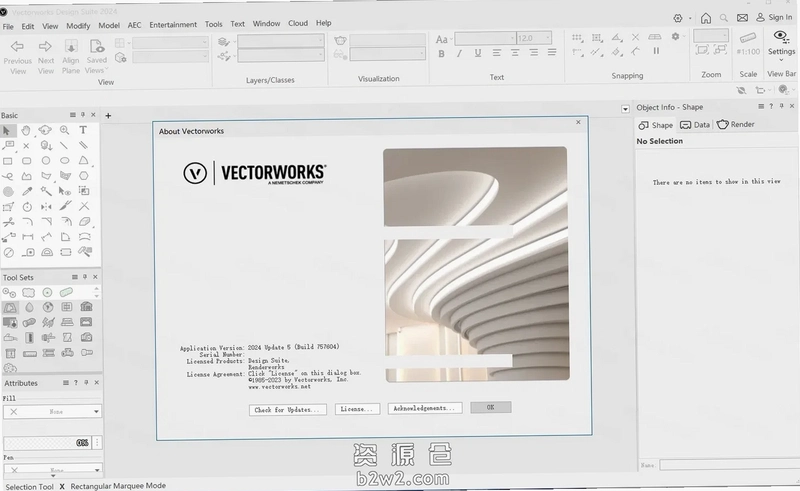This screenshot has height=491, width=800.
Task: Select the Circle tool
Action: click(46, 161)
